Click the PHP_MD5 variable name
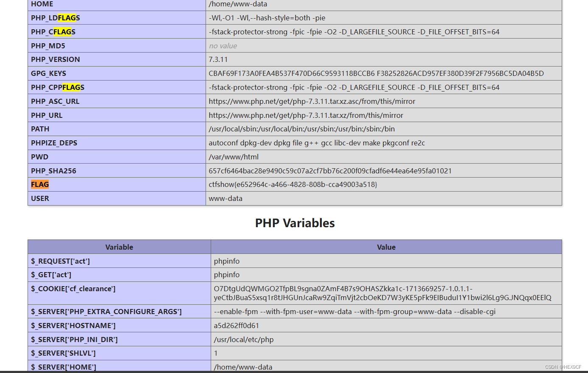 point(48,46)
